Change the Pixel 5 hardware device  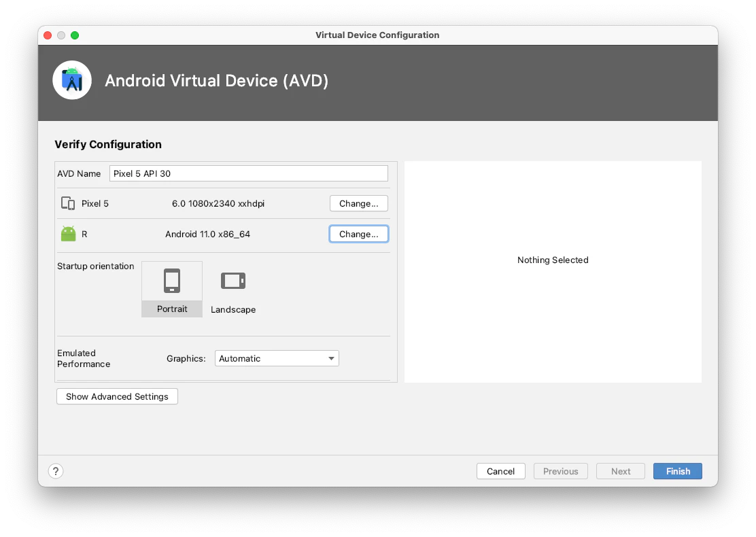pos(359,203)
